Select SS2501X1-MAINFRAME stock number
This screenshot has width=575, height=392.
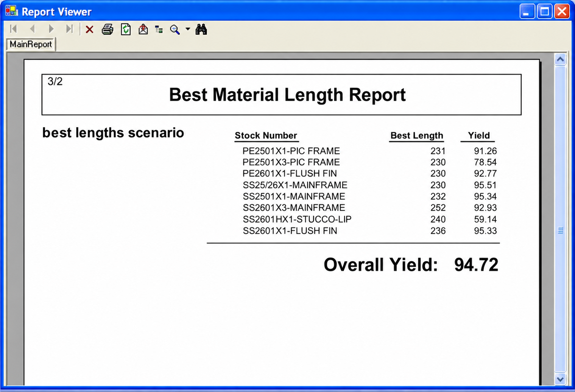[x=294, y=196]
